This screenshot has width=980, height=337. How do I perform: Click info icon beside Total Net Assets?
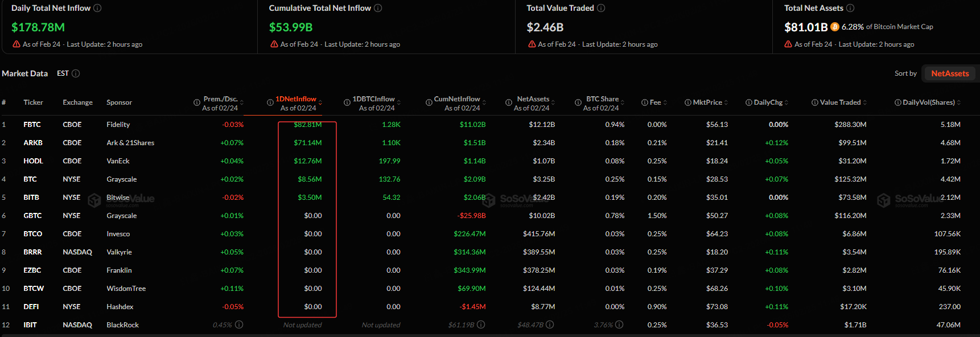click(850, 8)
